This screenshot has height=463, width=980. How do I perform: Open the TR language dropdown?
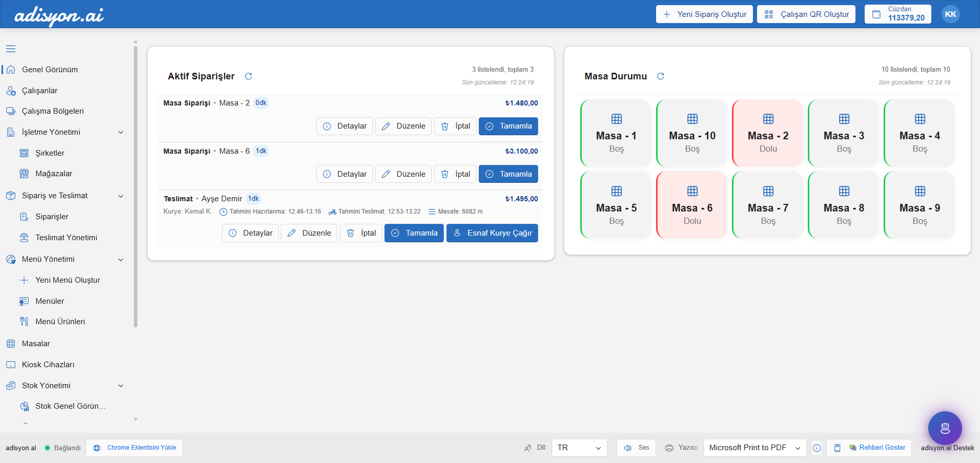(579, 448)
